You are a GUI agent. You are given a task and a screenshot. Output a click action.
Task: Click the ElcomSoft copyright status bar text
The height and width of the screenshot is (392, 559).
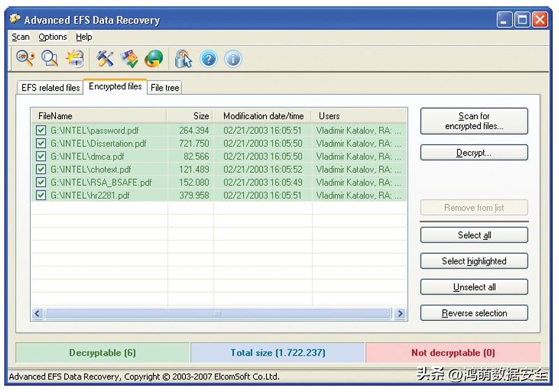pyautogui.click(x=144, y=377)
